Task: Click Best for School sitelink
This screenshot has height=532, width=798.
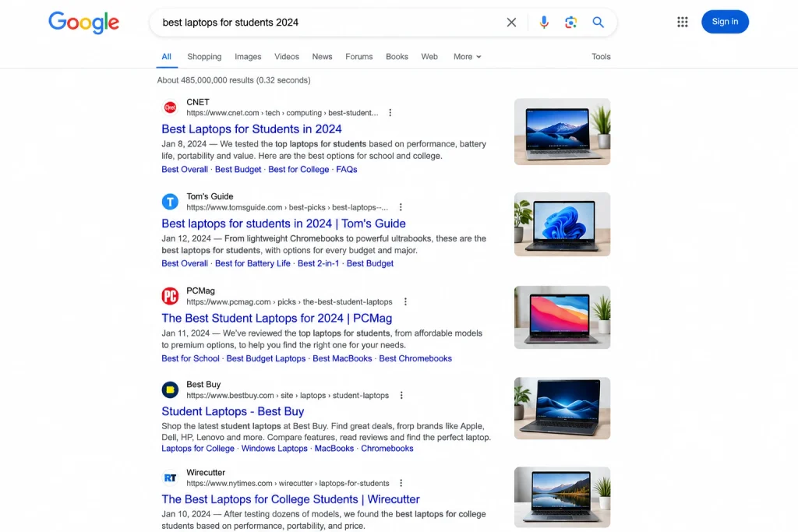Action: 190,358
